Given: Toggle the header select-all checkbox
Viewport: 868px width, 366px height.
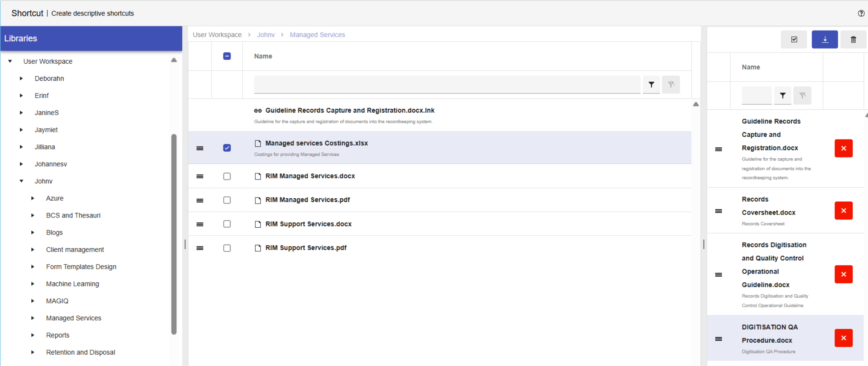Looking at the screenshot, I should tap(227, 56).
